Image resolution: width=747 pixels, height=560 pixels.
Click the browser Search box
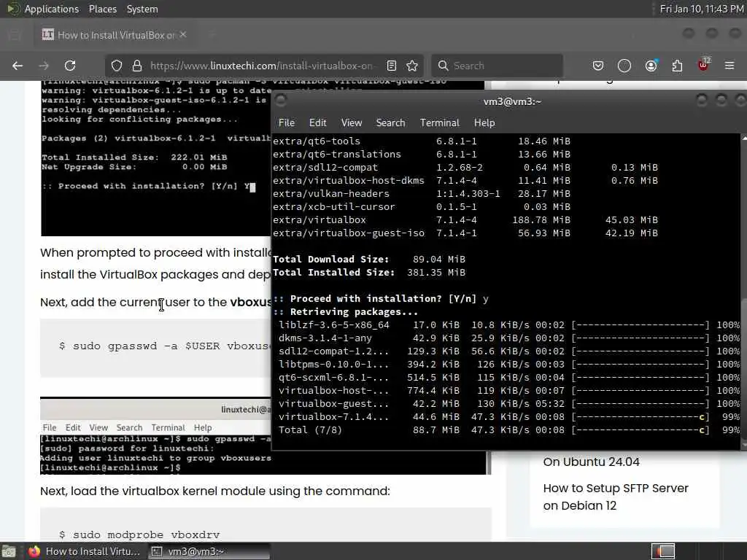(498, 66)
